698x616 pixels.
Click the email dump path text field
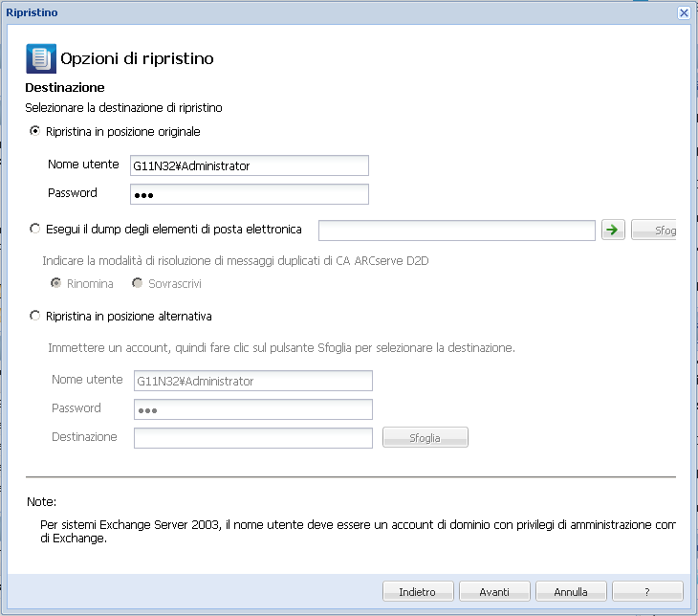point(457,230)
